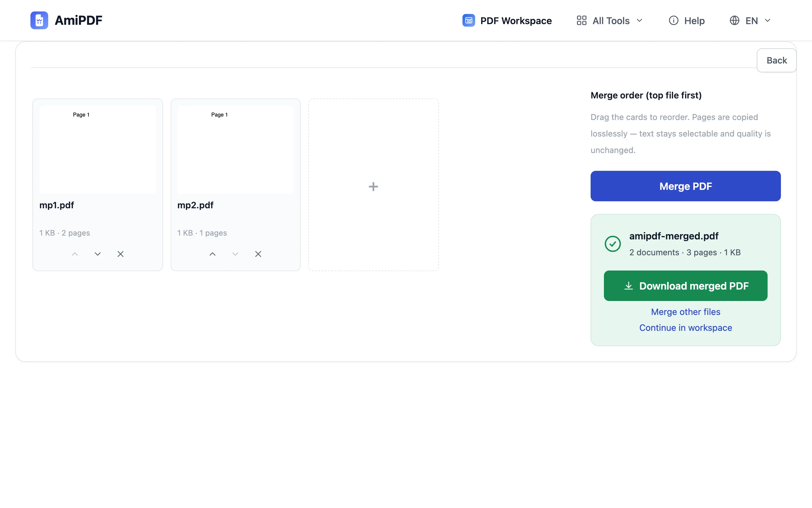This screenshot has width=812, height=508.
Task: Open the AmiPDF home title text
Action: click(x=79, y=21)
